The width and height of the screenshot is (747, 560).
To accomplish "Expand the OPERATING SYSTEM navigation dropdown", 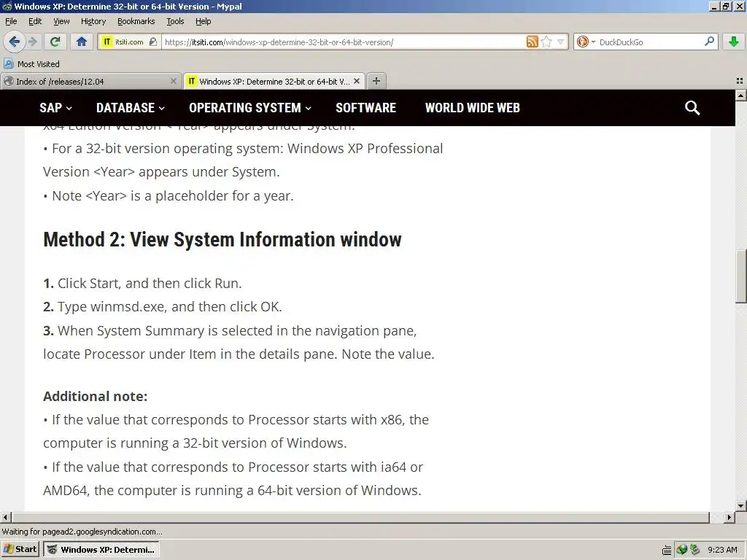I will (250, 108).
